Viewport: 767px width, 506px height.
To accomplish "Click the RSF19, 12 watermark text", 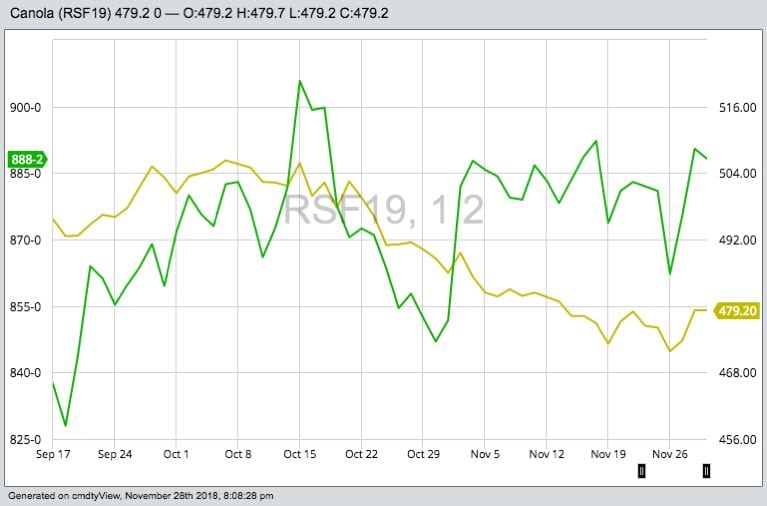I will click(384, 210).
